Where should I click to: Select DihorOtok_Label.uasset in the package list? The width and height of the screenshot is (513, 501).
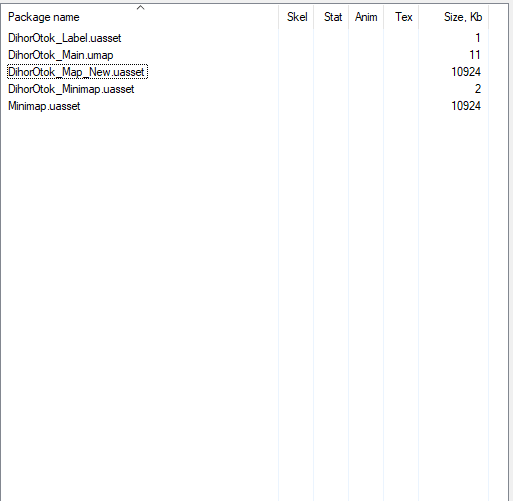[x=65, y=38]
